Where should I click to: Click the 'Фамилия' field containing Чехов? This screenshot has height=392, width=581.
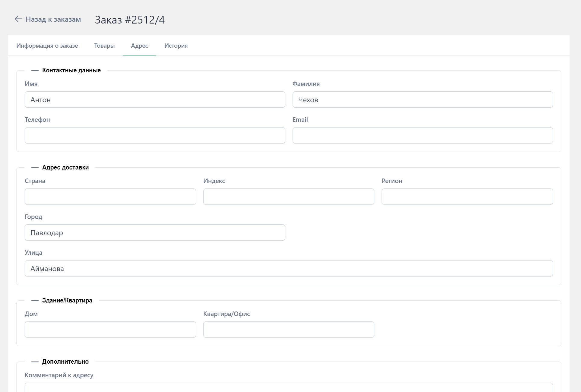coord(422,100)
